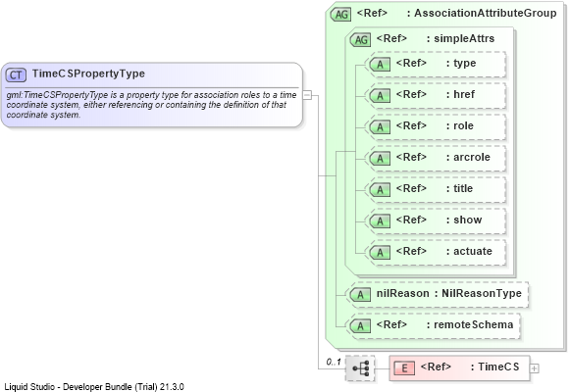Click the E icon of TimeCS element
Image resolution: width=570 pixels, height=392 pixels.
(x=404, y=368)
